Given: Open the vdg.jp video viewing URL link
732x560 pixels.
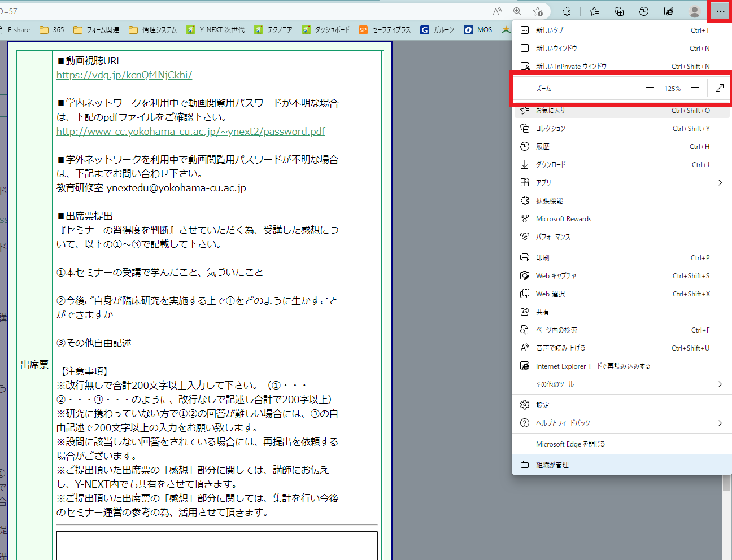Looking at the screenshot, I should [x=124, y=75].
